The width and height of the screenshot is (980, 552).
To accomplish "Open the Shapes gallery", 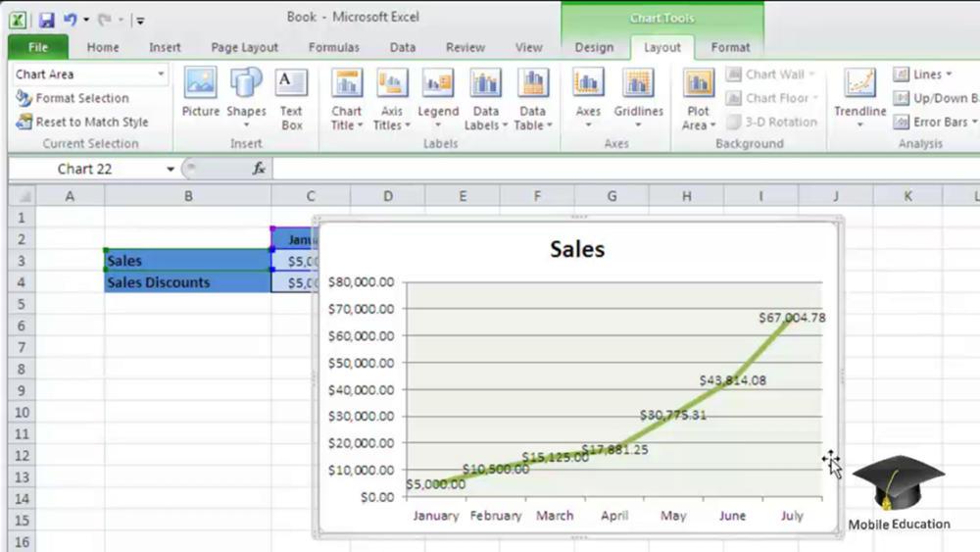I will pos(246,97).
